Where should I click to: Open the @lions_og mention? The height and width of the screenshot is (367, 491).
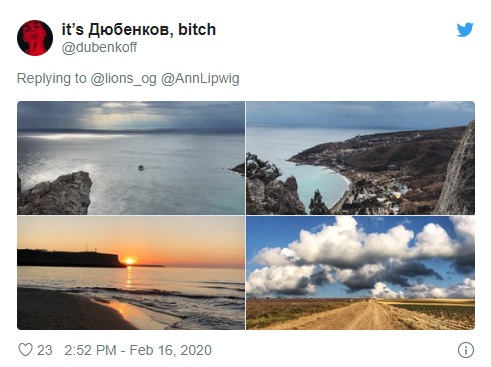tap(123, 79)
